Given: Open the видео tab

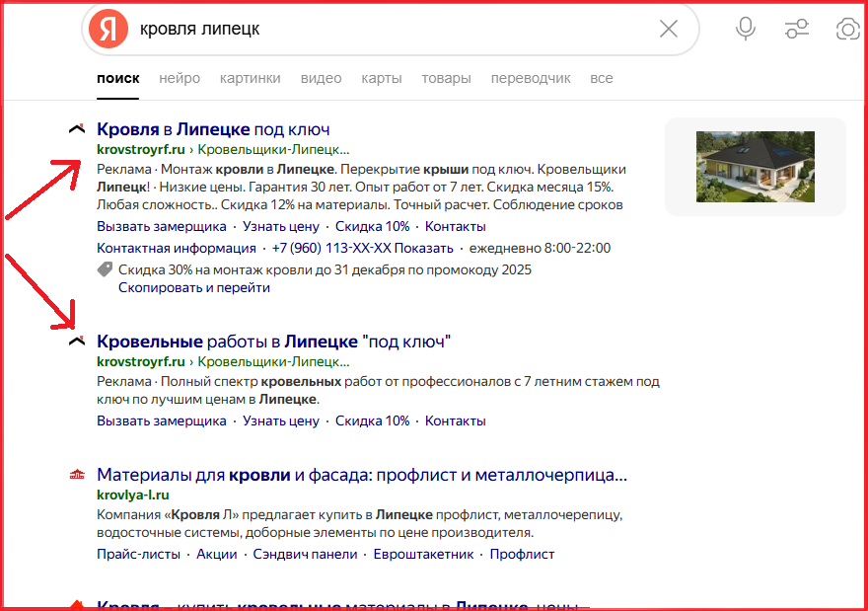Looking at the screenshot, I should tap(322, 78).
